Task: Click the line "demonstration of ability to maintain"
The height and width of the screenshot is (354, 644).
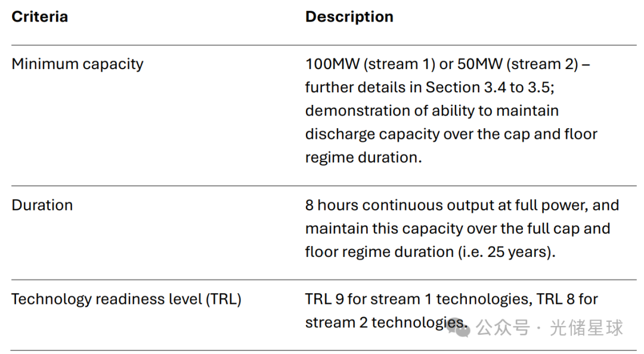Action: [x=432, y=110]
